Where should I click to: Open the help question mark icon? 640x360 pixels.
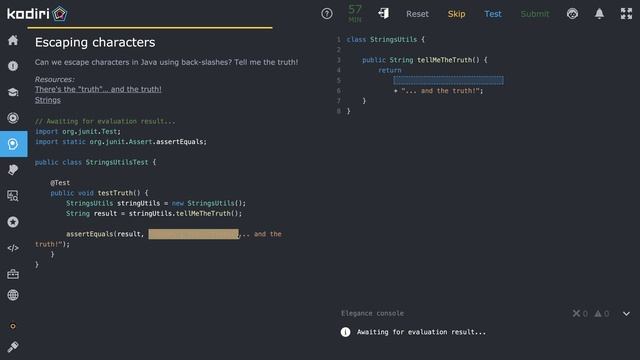click(327, 14)
